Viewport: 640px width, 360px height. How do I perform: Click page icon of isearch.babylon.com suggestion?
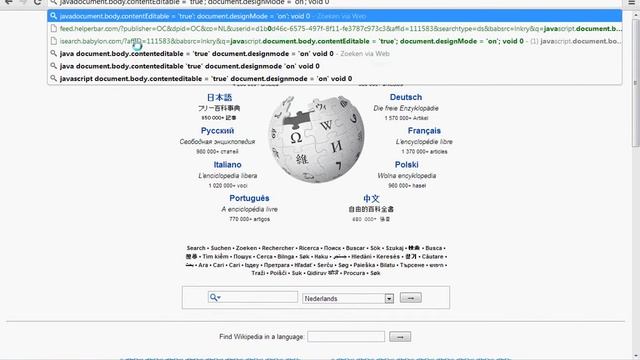(53, 41)
